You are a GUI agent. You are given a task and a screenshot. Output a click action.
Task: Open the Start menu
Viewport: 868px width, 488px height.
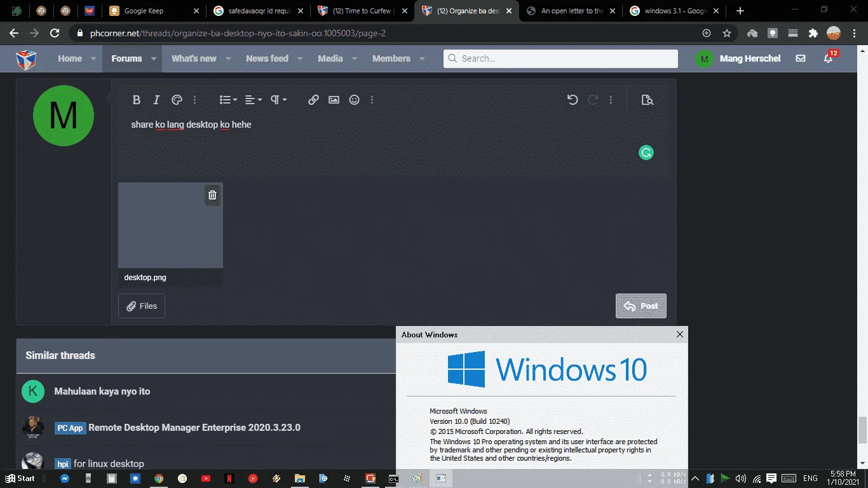20,478
